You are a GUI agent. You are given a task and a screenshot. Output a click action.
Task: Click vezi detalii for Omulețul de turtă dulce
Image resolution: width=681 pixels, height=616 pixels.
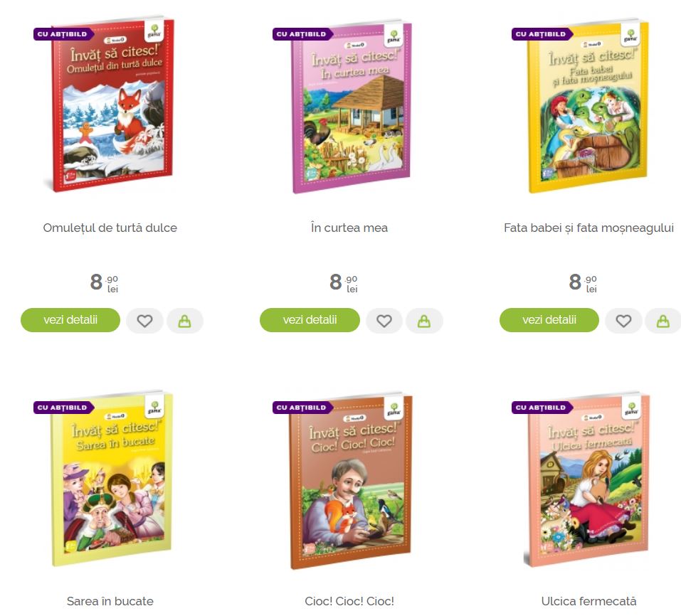pos(70,320)
